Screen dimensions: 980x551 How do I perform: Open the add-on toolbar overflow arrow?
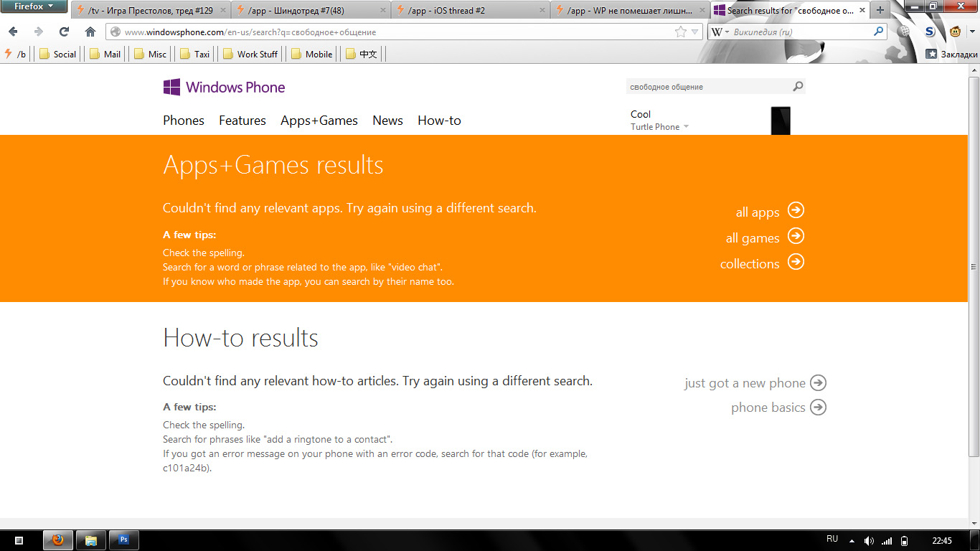point(971,32)
